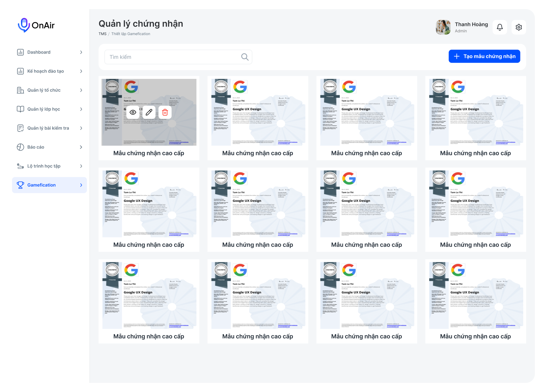Expand Kế hoạch đào tạo chevron
Image resolution: width=544 pixels, height=392 pixels.
click(x=81, y=71)
